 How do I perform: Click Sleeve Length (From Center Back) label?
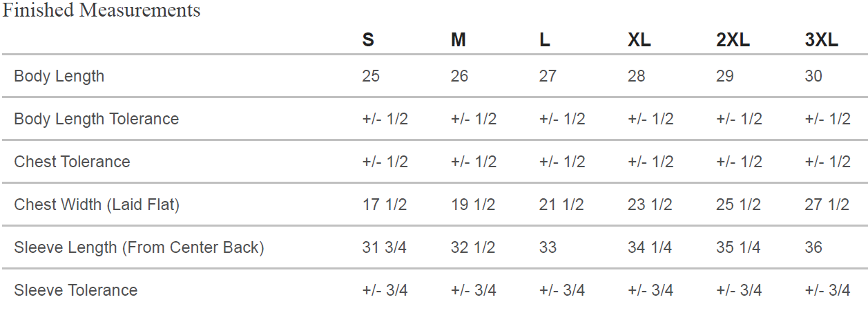[x=139, y=247]
